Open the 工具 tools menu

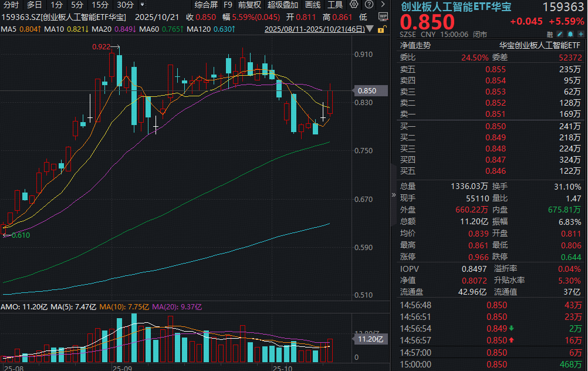335,5
